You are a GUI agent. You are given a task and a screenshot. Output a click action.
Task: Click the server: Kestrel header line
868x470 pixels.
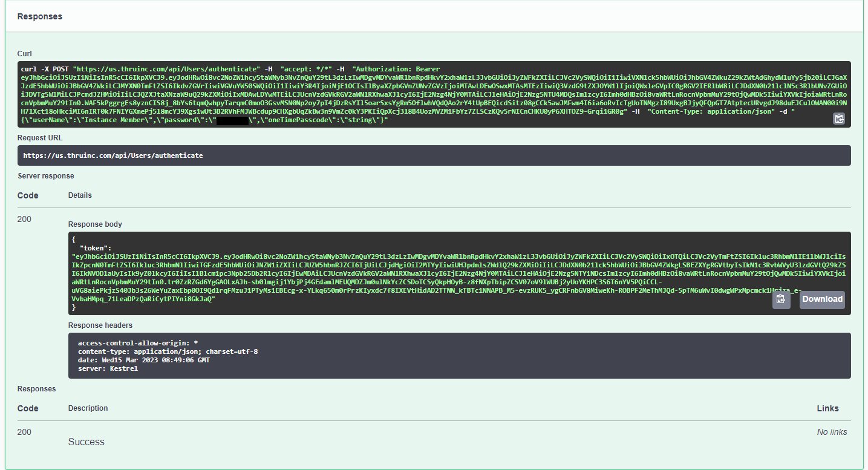click(x=108, y=369)
